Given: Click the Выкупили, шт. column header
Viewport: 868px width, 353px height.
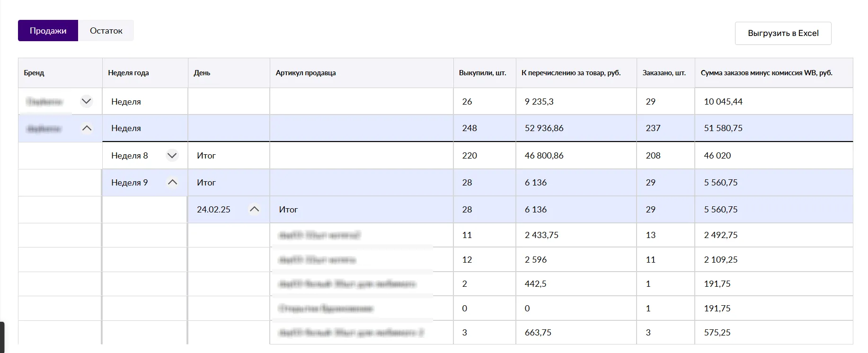Looking at the screenshot, I should click(482, 73).
